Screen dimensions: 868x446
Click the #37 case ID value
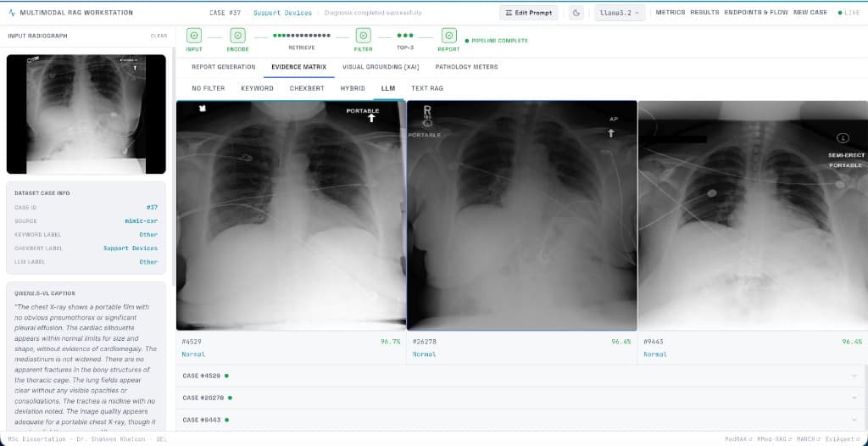(153, 207)
